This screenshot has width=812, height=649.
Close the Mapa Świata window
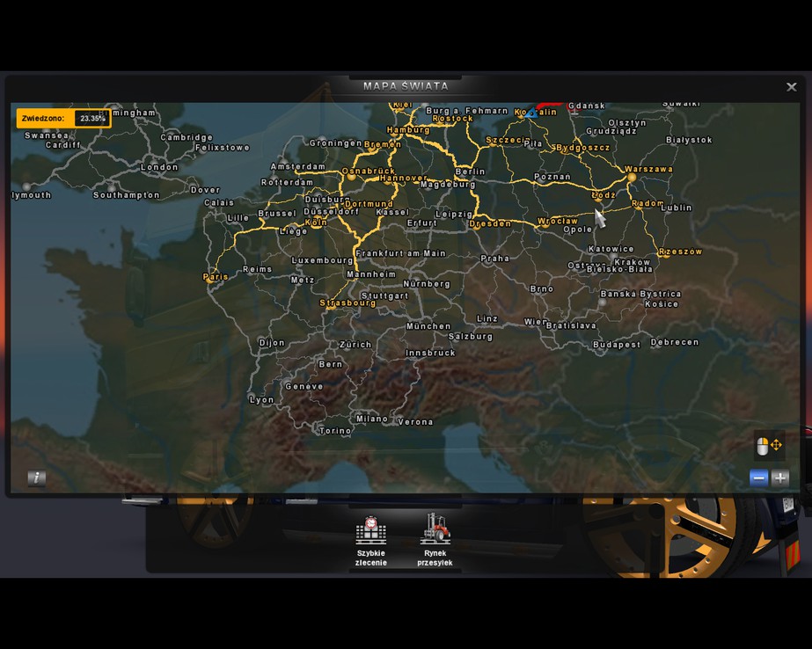point(791,87)
